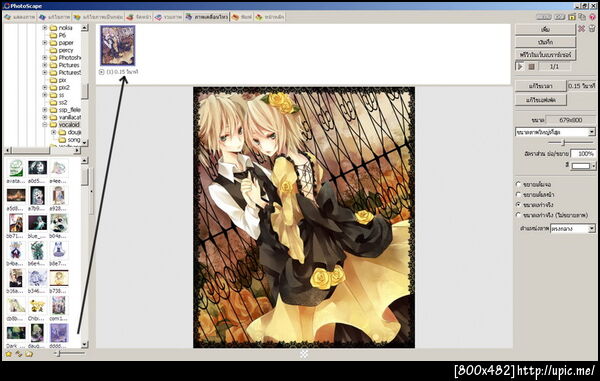Screen dimensions: 600x381
Task: Expand the douji subfolder node
Action: coord(54,132)
